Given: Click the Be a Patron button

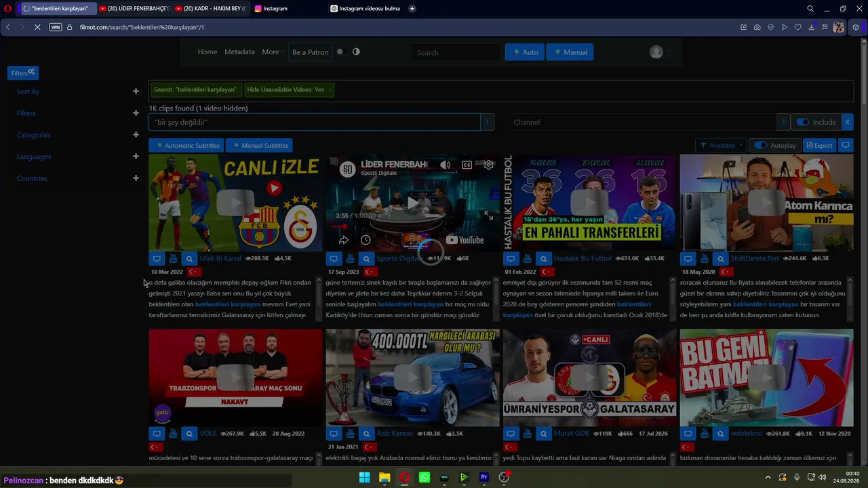Looking at the screenshot, I should (310, 52).
